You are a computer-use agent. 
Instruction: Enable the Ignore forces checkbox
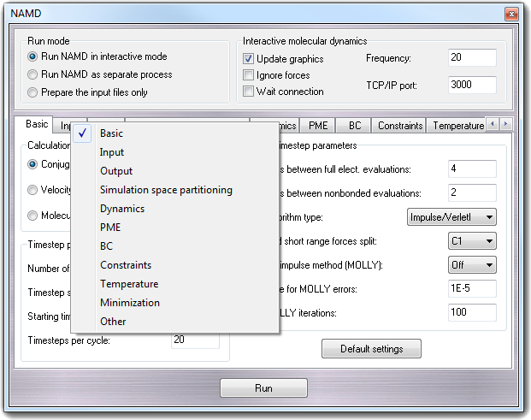pyautogui.click(x=249, y=75)
